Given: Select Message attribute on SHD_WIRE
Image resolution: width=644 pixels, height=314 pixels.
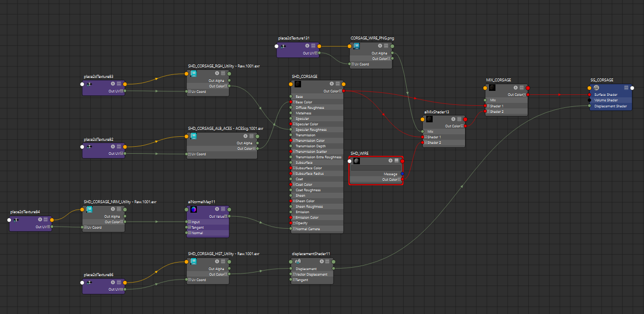Looking at the screenshot, I should point(376,174).
